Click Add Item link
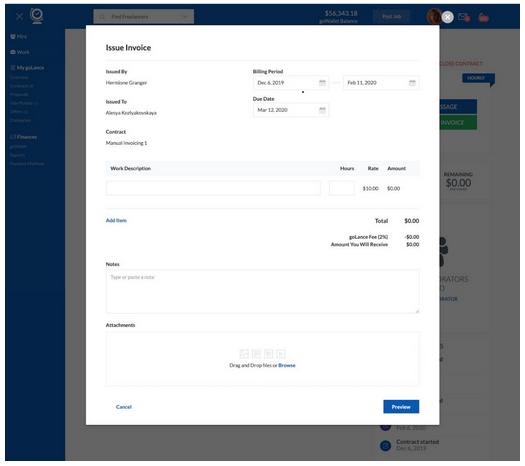The height and width of the screenshot is (466, 525). coord(116,220)
